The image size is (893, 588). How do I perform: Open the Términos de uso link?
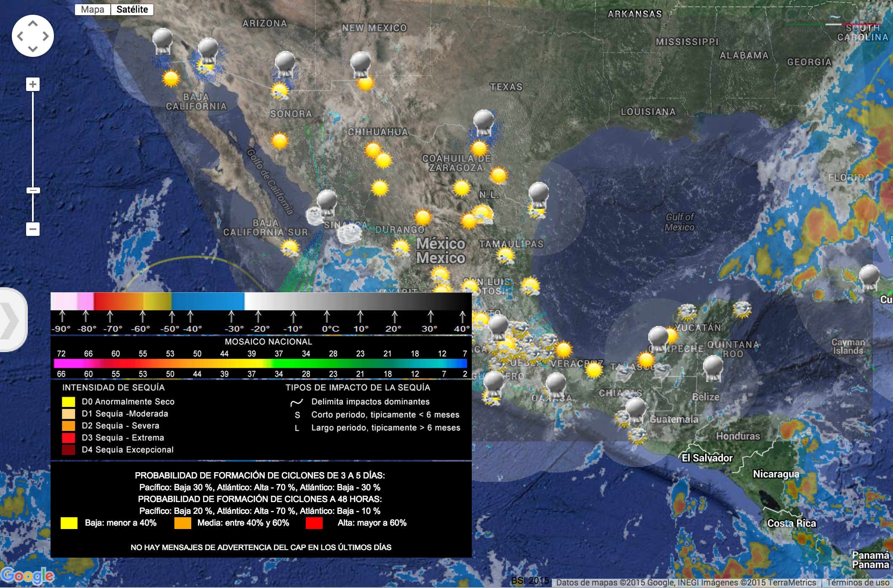click(858, 583)
